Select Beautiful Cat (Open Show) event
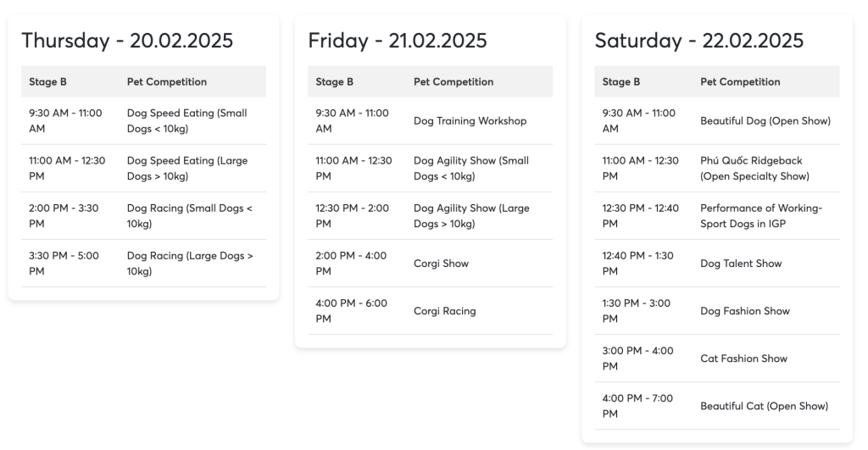 pyautogui.click(x=764, y=406)
